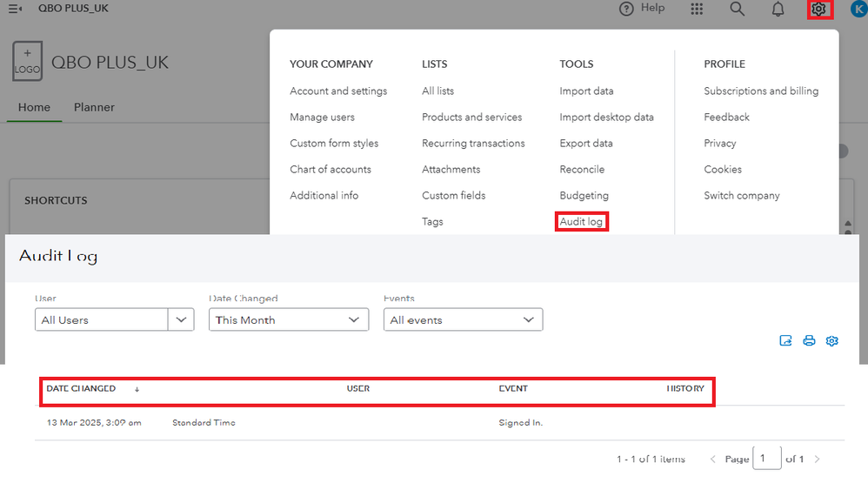Image resolution: width=868 pixels, height=477 pixels.
Task: Open Audit Log table settings gear
Action: [832, 341]
